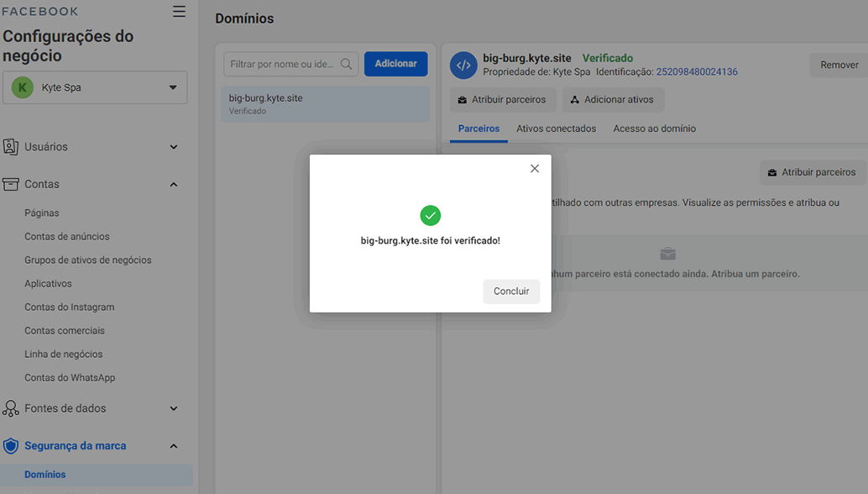Switch to the Parceiros tab
Screen dimensions: 868x494
pos(478,129)
